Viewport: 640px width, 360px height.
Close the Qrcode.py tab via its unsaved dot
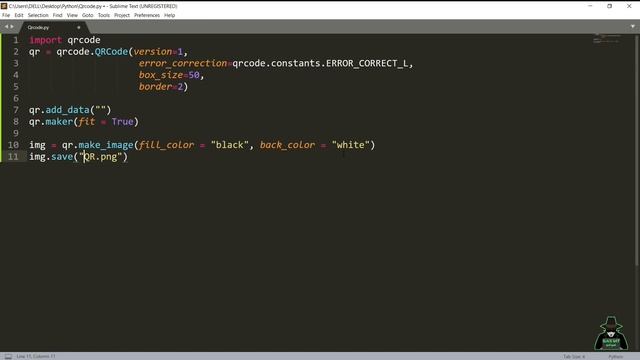click(79, 27)
